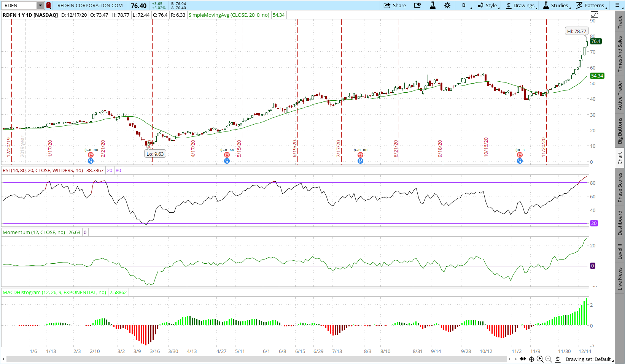This screenshot has height=364, width=625.
Task: Click the red link number 1 icon
Action: point(49,5)
